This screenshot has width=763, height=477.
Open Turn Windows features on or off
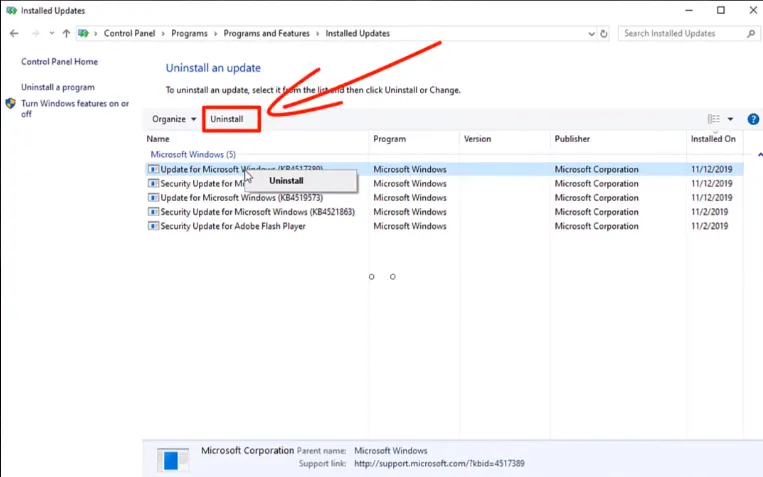[75, 109]
